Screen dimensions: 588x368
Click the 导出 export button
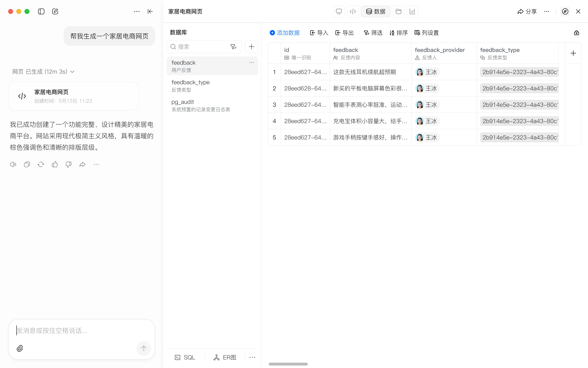[x=344, y=33]
